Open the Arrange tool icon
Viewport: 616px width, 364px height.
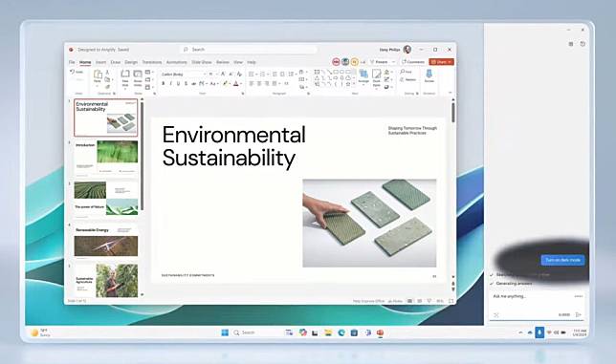[x=363, y=75]
